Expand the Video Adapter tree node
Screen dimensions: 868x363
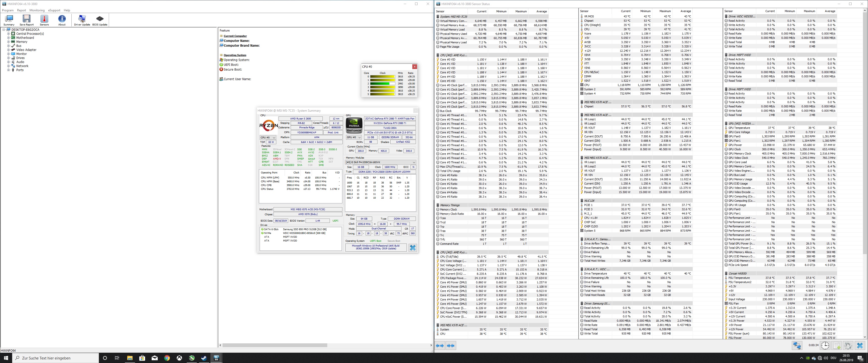(x=8, y=50)
